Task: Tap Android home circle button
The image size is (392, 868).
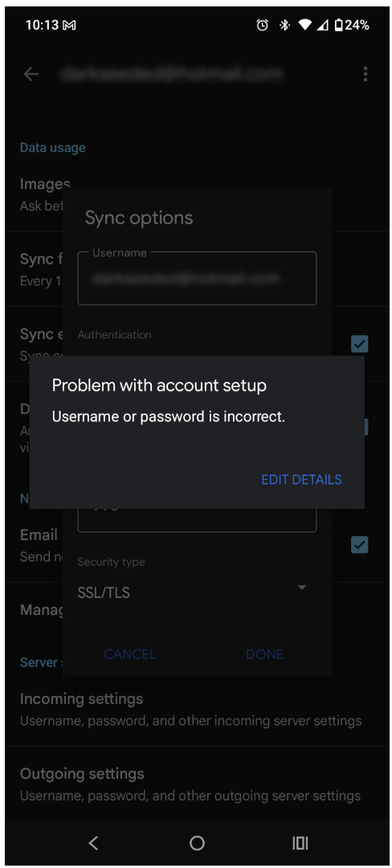Action: [x=197, y=843]
